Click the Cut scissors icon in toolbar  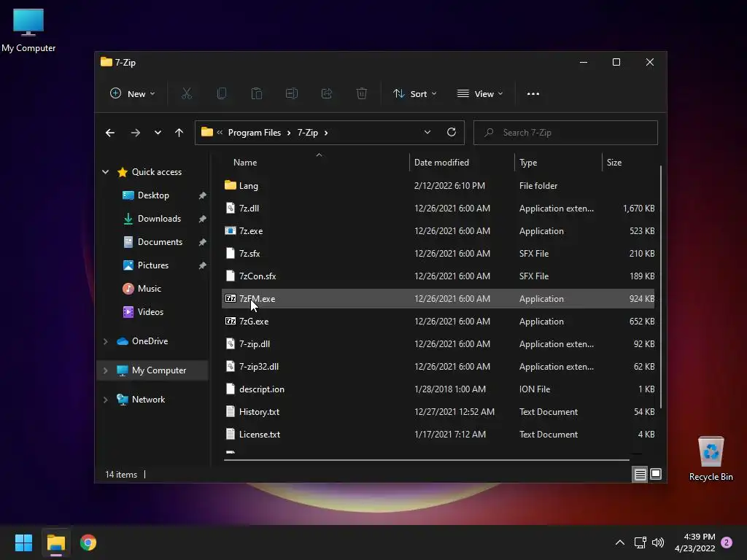pyautogui.click(x=186, y=94)
